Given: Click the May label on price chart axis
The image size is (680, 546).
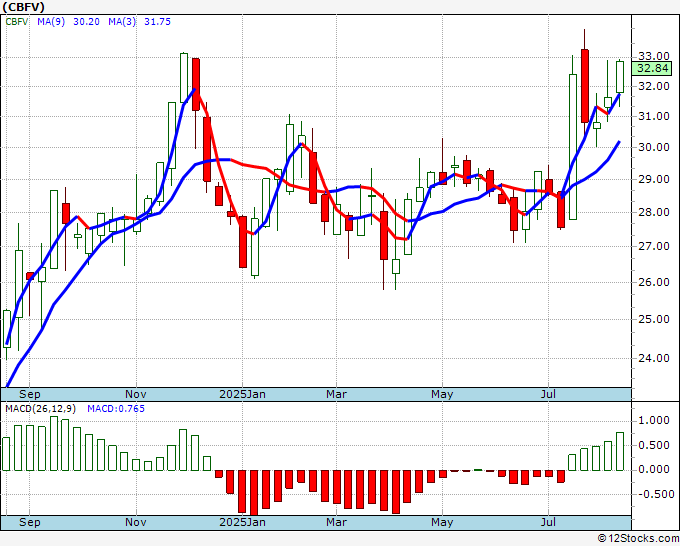Looking at the screenshot, I should tap(442, 394).
